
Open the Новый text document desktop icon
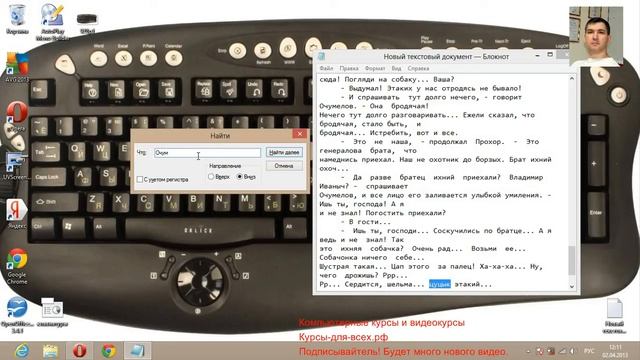pyautogui.click(x=614, y=316)
